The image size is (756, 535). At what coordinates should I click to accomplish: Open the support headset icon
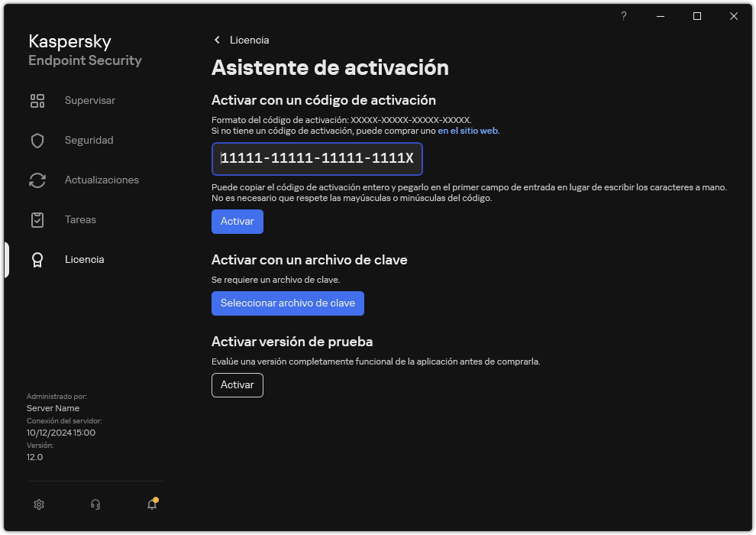tap(95, 504)
